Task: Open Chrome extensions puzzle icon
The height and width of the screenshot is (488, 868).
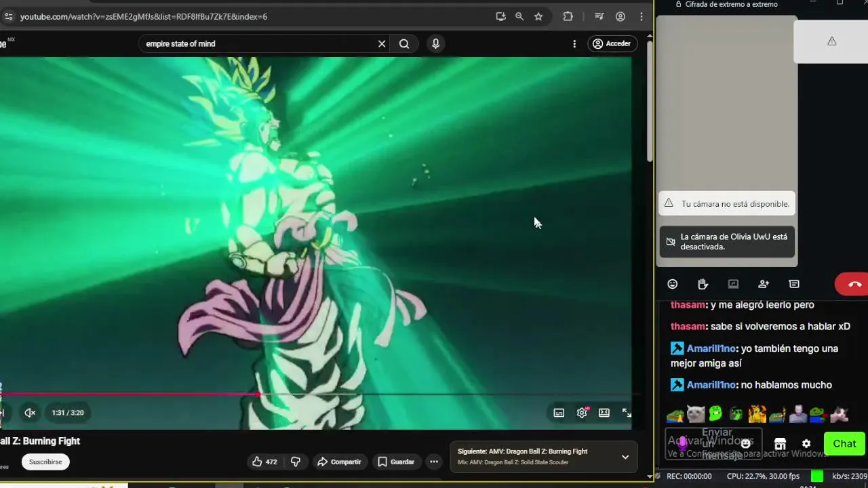Action: (568, 16)
